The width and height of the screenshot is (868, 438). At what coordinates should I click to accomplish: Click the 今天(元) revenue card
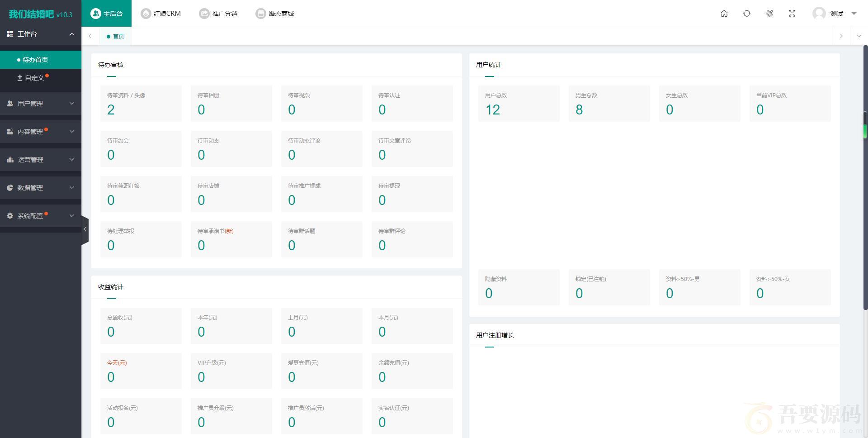coord(141,371)
